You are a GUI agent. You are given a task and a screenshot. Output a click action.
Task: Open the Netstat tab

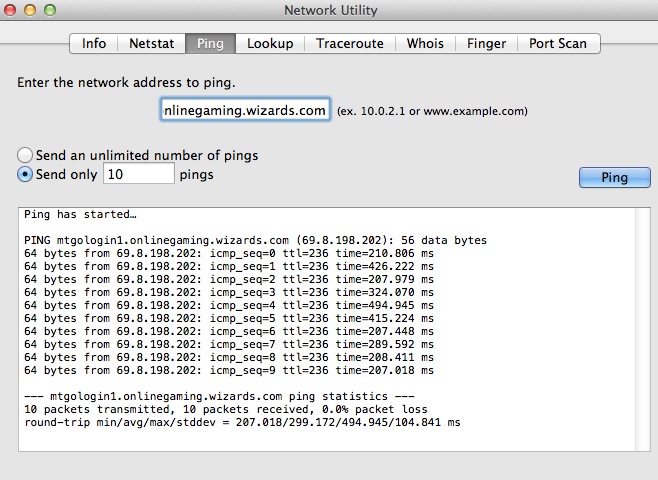(153, 43)
